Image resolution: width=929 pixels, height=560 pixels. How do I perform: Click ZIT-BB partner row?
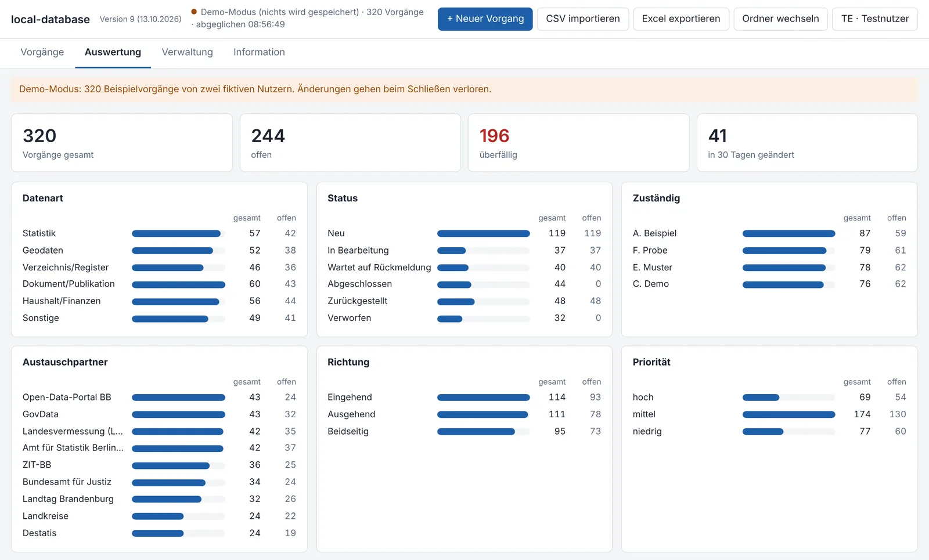tap(159, 465)
